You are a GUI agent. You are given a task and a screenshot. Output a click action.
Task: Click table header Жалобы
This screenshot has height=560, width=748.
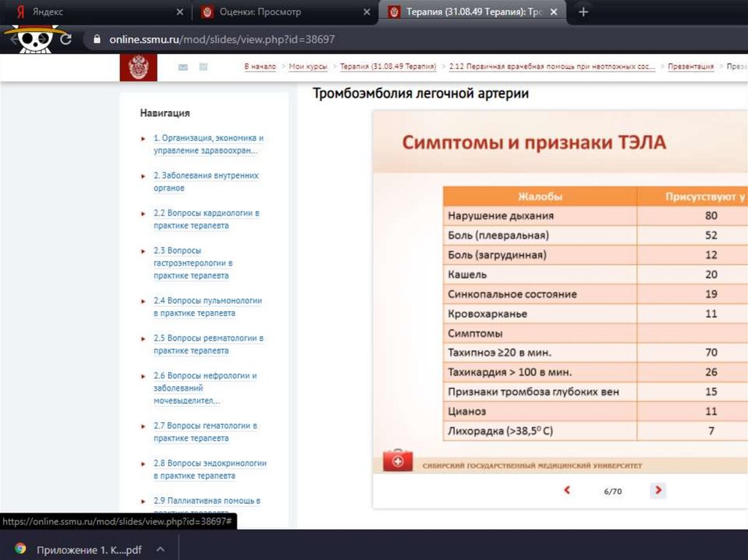point(540,196)
